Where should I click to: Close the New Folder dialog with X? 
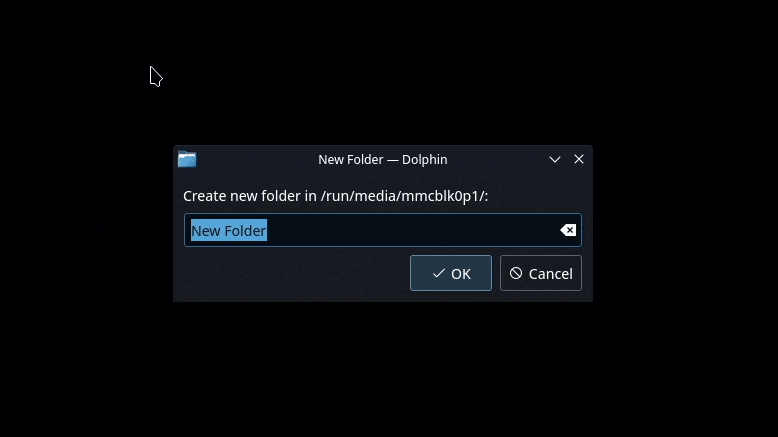579,159
